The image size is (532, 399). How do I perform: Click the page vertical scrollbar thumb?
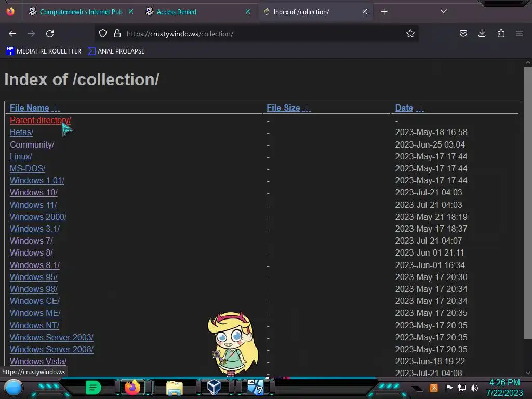[528, 202]
